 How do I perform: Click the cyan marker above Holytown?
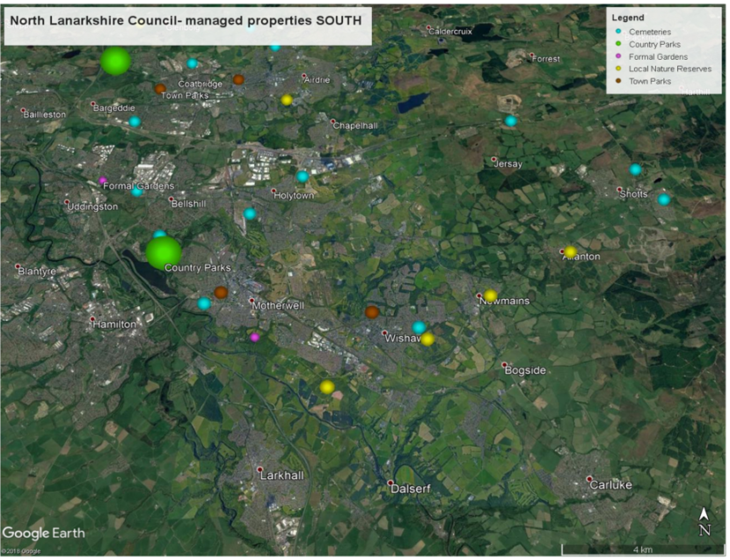pos(303,177)
